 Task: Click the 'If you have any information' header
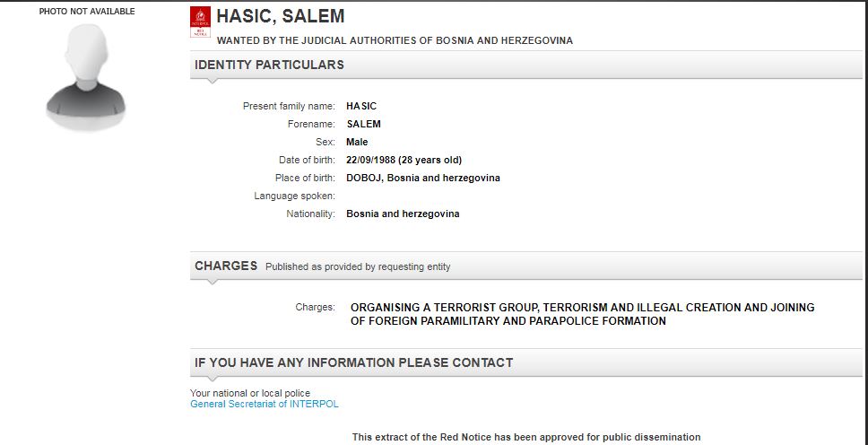(x=353, y=362)
